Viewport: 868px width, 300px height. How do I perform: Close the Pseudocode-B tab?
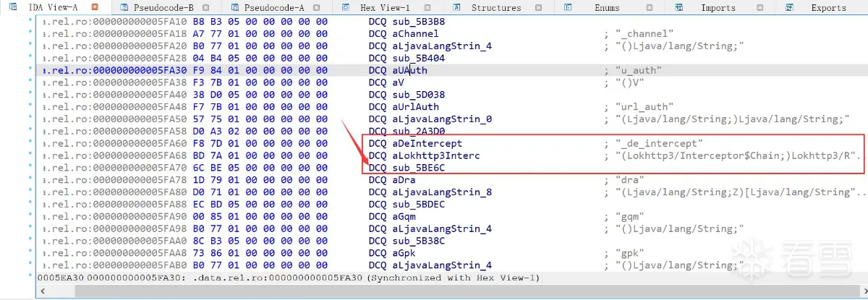(x=205, y=7)
